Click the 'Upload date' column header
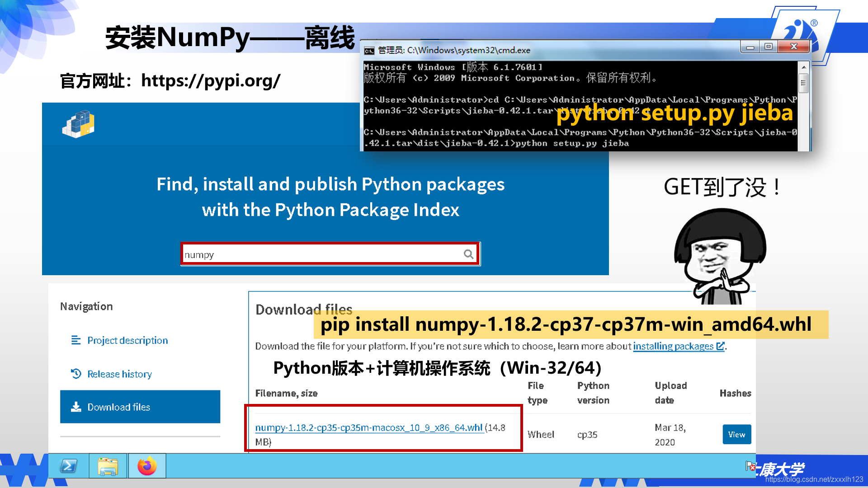868x488 pixels. pos(670,393)
